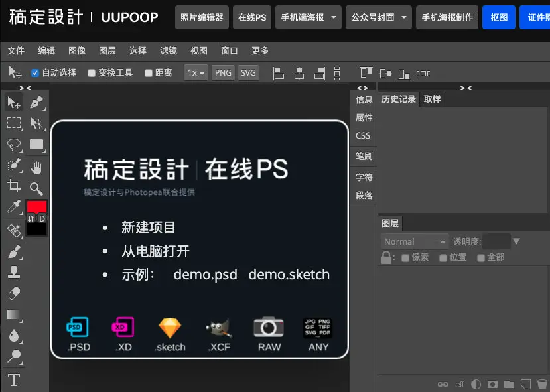Expand the 公众号封面 dropdown
Viewport: 550px width, 392px height.
click(404, 17)
